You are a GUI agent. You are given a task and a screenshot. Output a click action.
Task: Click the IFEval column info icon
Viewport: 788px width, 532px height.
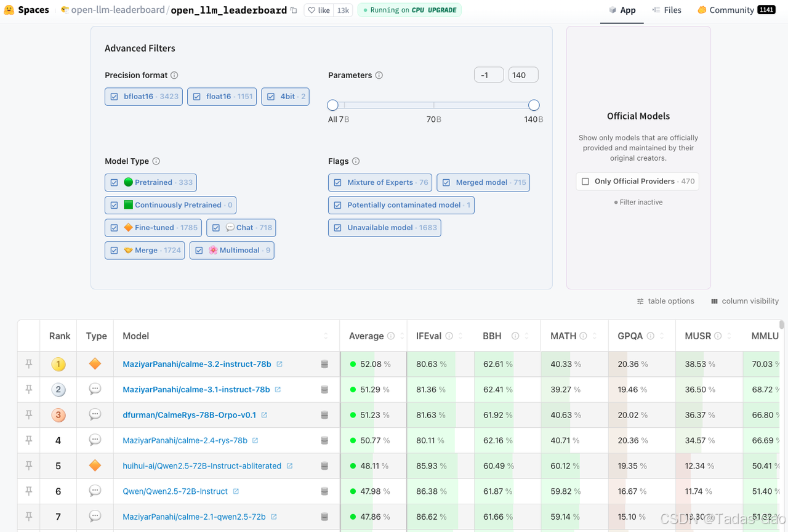pyautogui.click(x=449, y=336)
